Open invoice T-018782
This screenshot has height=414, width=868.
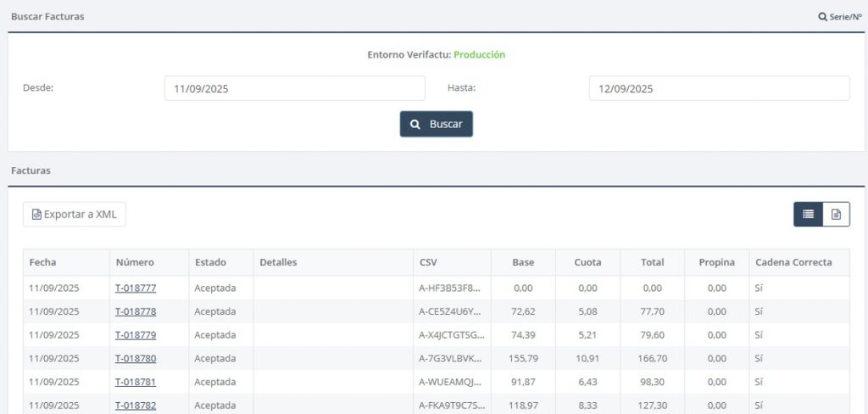click(136, 405)
